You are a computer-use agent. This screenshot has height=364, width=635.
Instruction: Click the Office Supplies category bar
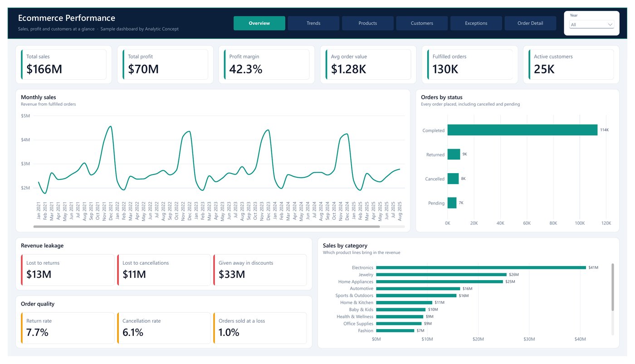click(x=399, y=324)
